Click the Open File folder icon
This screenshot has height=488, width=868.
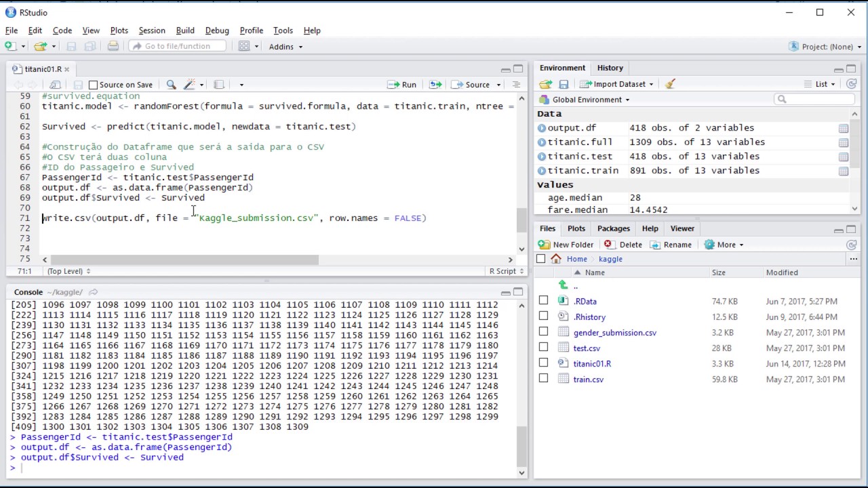pyautogui.click(x=40, y=46)
